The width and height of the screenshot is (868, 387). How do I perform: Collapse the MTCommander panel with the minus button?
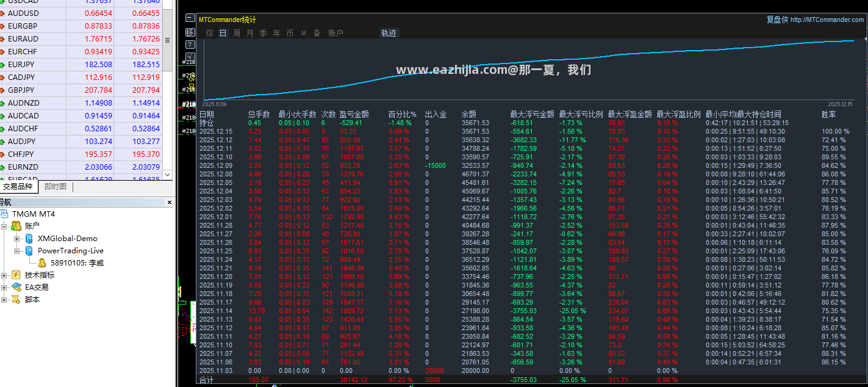[190, 19]
